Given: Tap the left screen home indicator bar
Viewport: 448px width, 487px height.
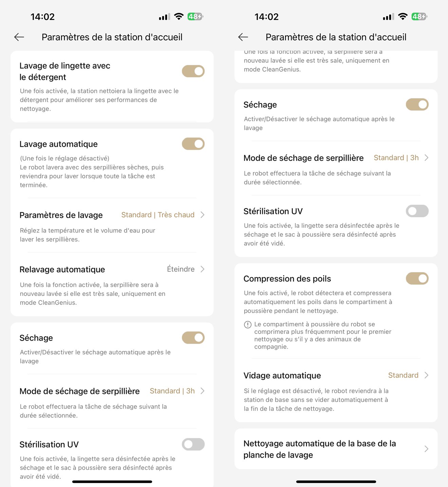Looking at the screenshot, I should click(x=112, y=482).
